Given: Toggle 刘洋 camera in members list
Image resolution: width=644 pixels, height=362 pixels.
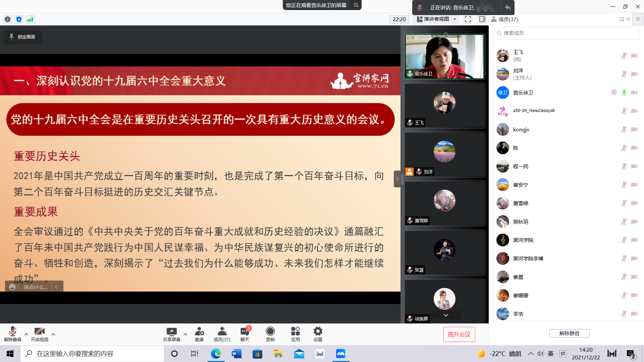Looking at the screenshot, I should [x=634, y=74].
